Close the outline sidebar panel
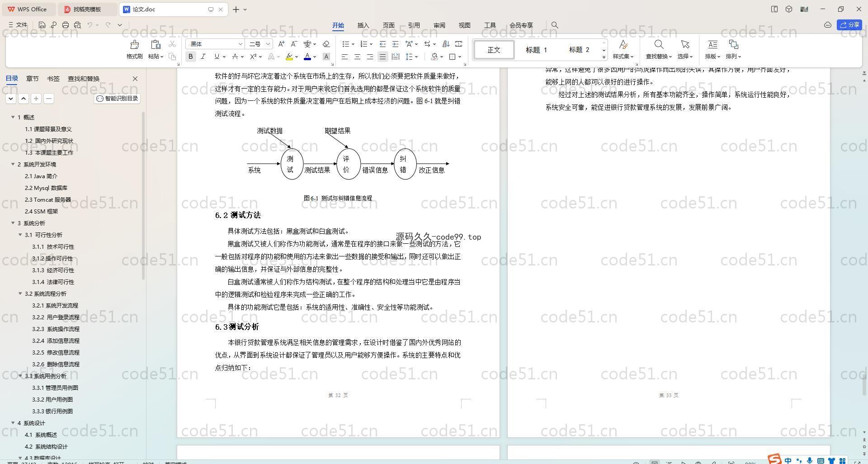The image size is (868, 464). click(135, 79)
